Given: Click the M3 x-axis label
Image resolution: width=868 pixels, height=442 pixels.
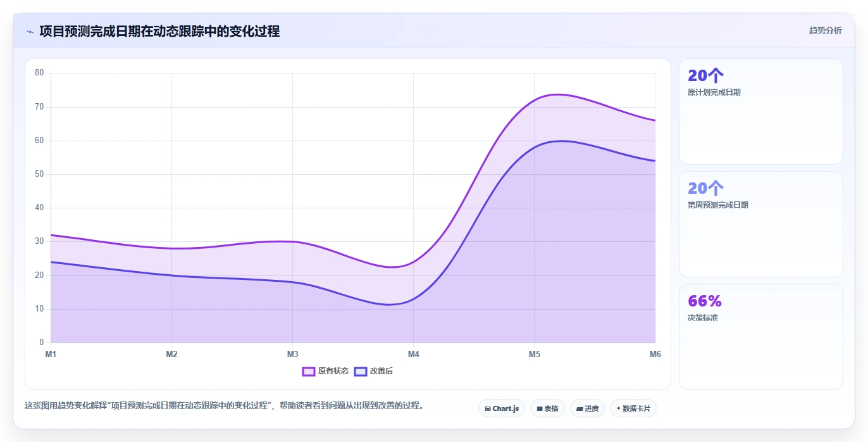Looking at the screenshot, I should [x=292, y=354].
